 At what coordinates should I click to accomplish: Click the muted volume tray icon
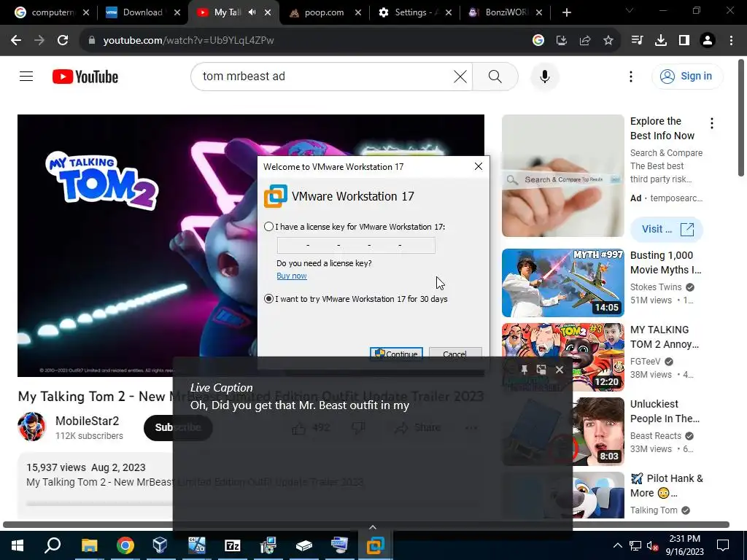point(651,545)
